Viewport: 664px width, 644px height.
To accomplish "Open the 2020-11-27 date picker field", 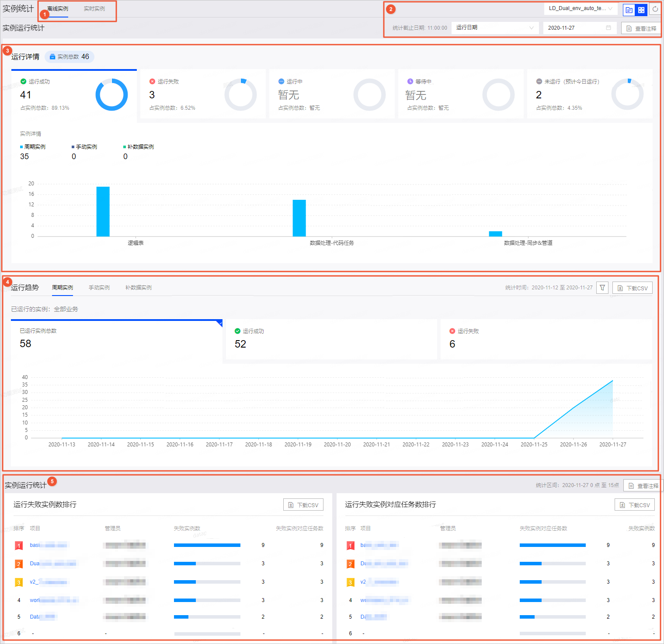I will (x=580, y=28).
